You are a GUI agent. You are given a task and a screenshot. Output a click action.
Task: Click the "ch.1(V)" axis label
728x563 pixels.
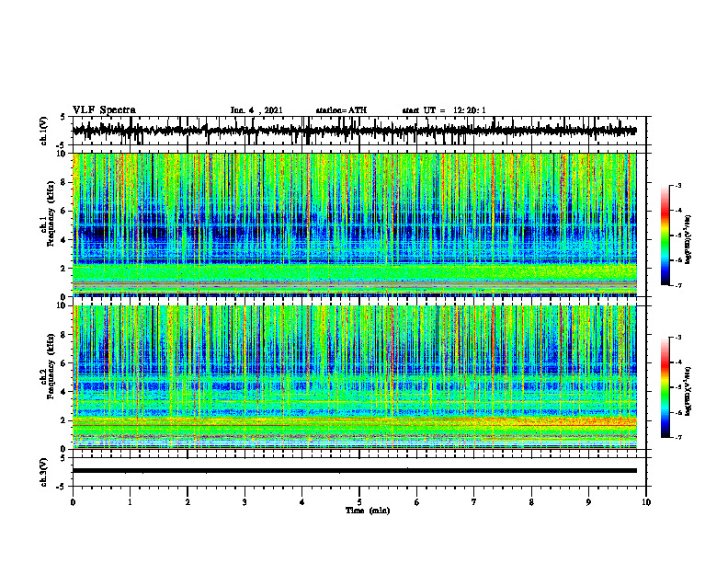[x=43, y=131]
